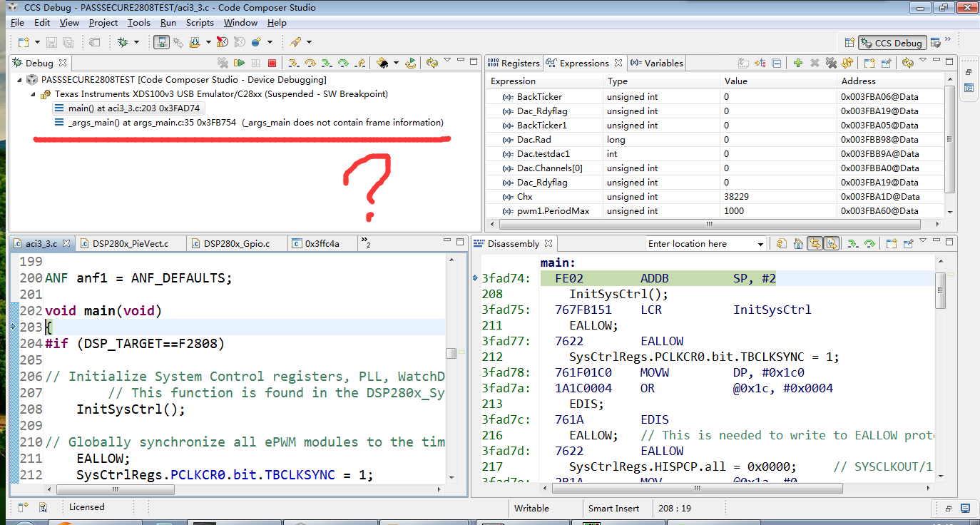
Task: Open the DSP280x_Gpio.c editor tab
Action: coord(236,243)
